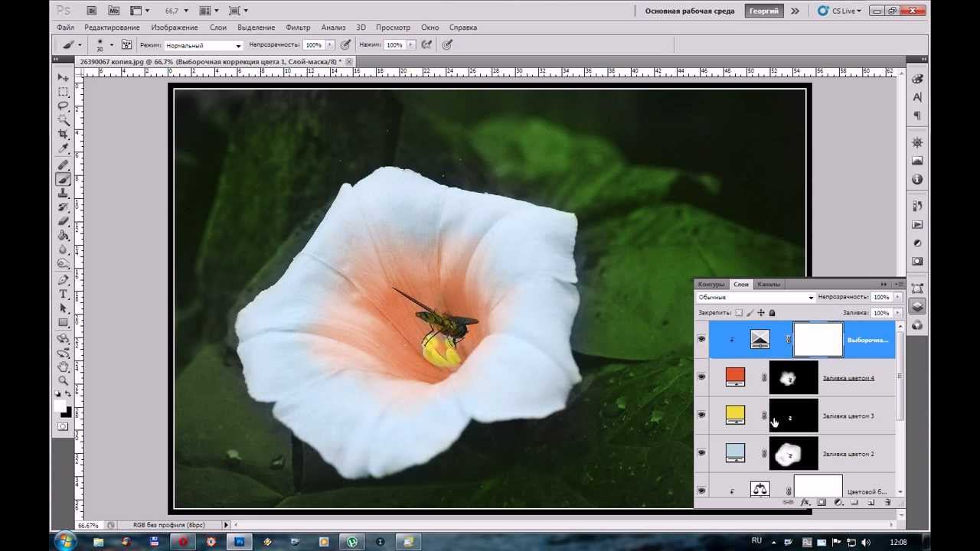Screen dimensions: 980x551
Task: Hide the Заливка цветом 4 layer
Action: [x=701, y=377]
